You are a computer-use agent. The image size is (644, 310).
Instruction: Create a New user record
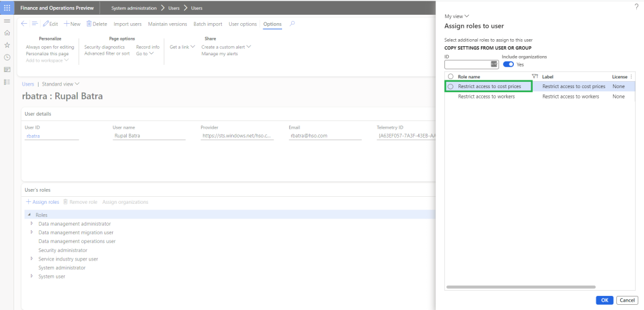[x=72, y=24]
